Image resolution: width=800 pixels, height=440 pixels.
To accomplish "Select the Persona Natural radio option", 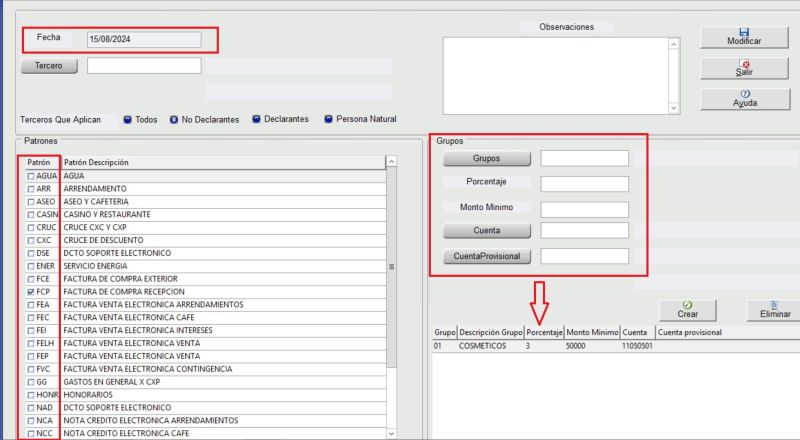I will 329,120.
